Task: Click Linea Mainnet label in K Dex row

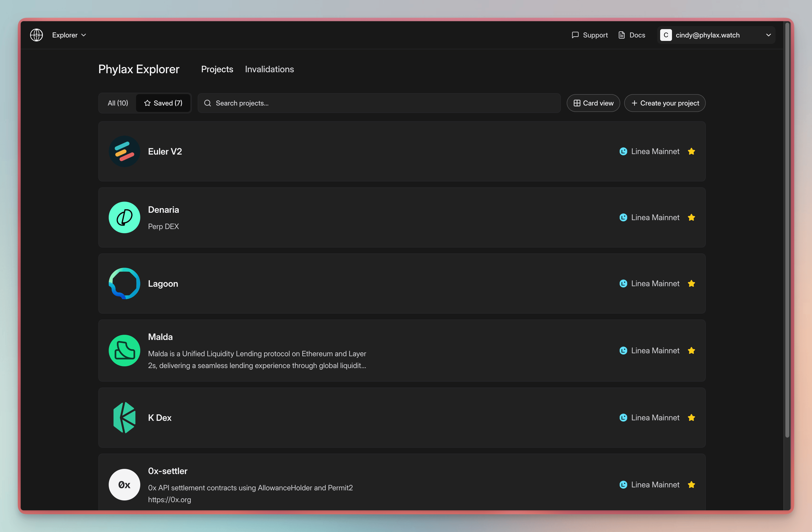Action: 655,418
